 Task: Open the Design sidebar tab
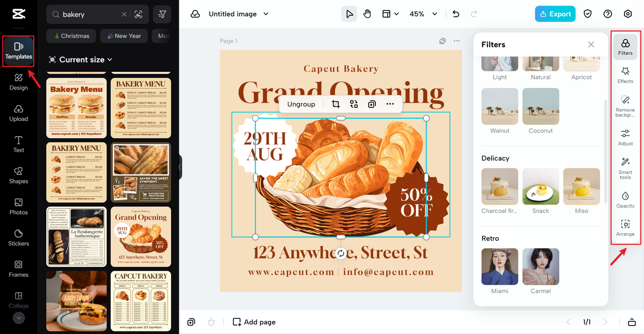click(19, 81)
